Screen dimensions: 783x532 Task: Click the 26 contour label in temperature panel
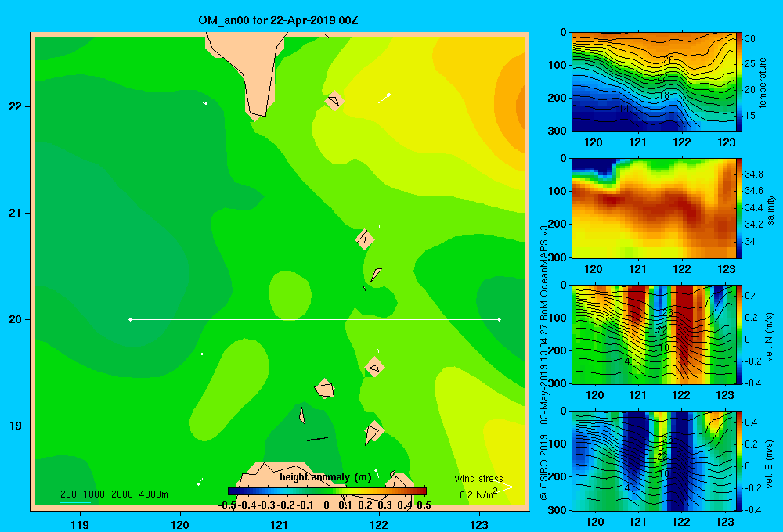668,60
